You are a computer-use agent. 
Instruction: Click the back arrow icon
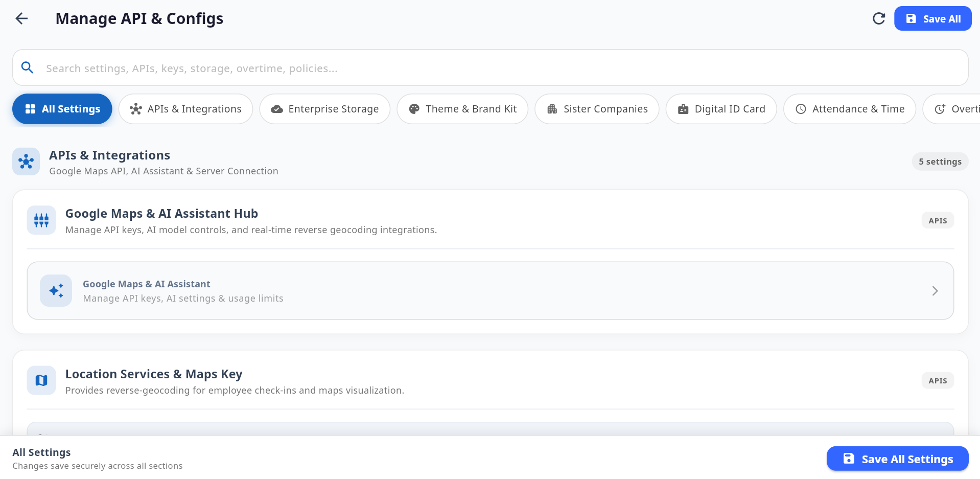pos(21,19)
